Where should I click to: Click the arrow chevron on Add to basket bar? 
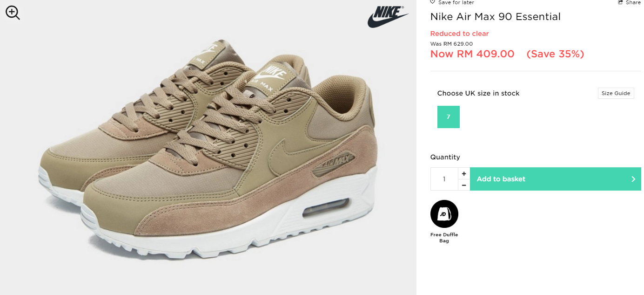(633, 179)
